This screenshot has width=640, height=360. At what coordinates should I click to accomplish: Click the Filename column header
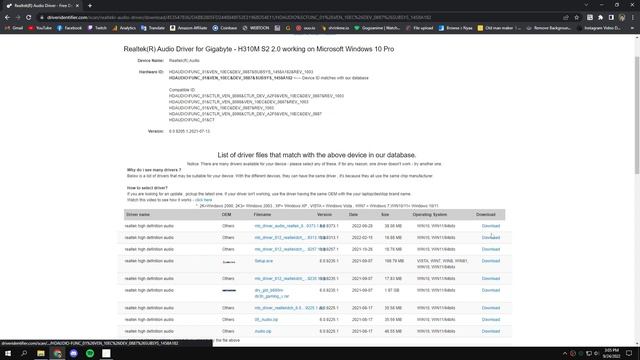pos(262,214)
